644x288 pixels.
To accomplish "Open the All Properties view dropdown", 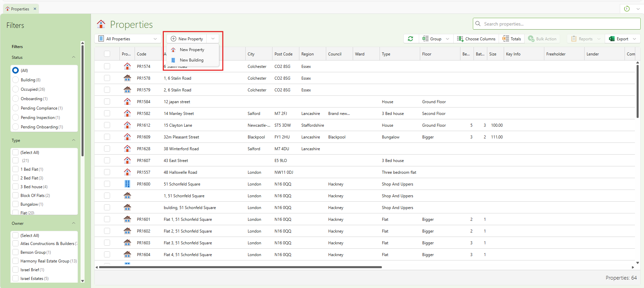I will 128,39.
